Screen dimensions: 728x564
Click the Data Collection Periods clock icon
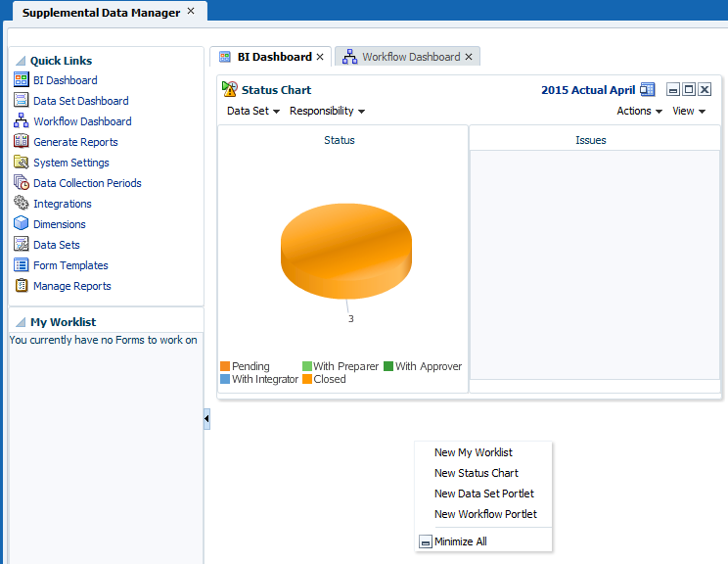pos(21,182)
